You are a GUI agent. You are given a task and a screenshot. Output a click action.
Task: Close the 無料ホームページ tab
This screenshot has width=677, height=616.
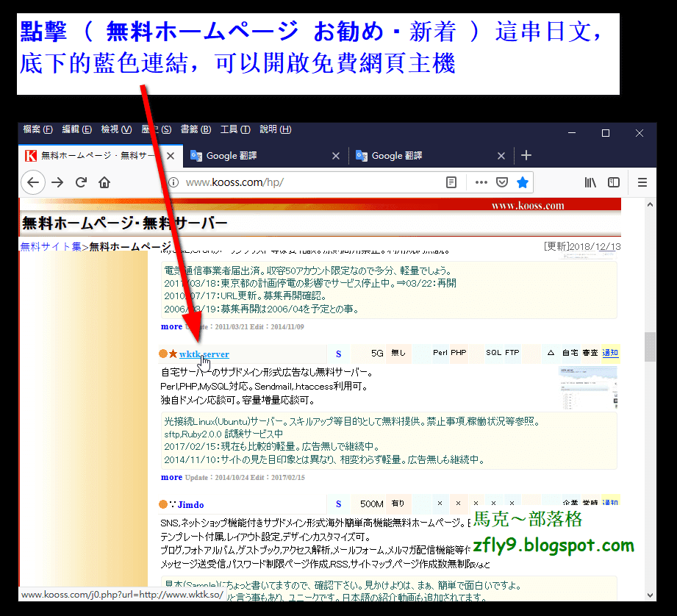[171, 156]
